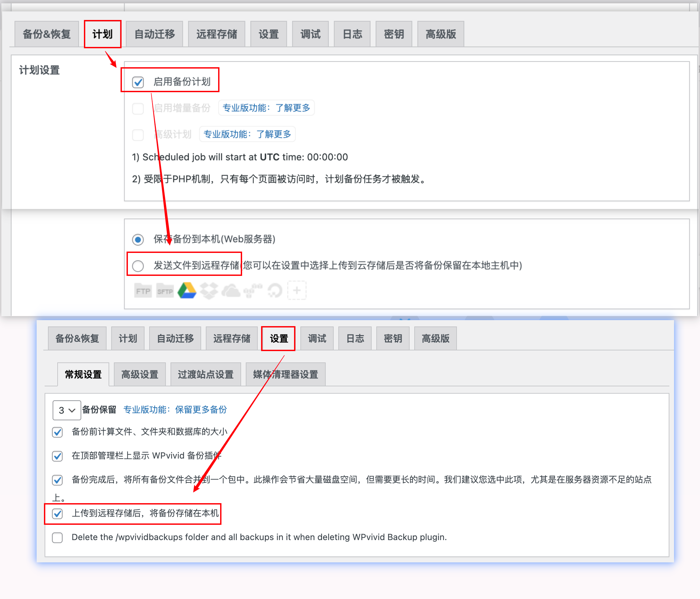Screen dimensions: 700x599
Task: Open the 调试 tab in the upper window
Action: point(310,34)
